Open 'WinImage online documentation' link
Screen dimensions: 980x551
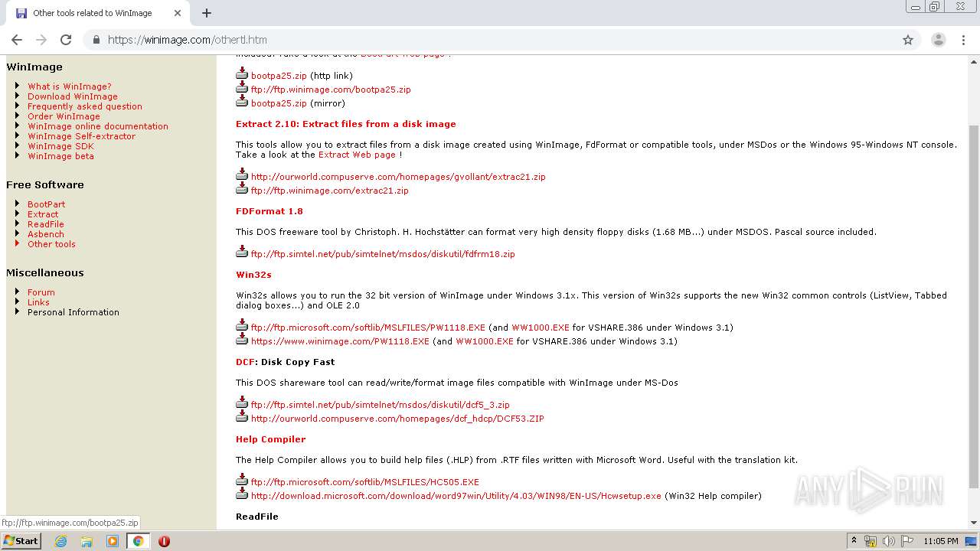pos(98,126)
